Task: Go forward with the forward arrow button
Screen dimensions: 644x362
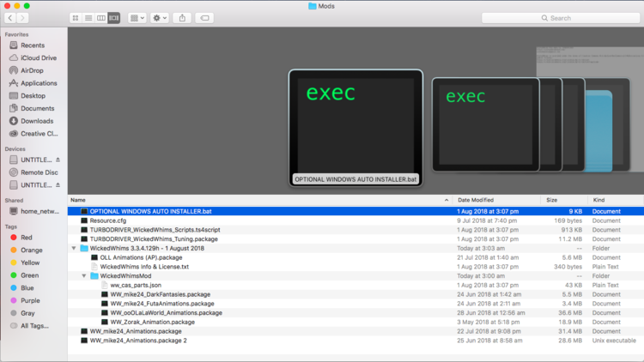Action: pos(22,18)
